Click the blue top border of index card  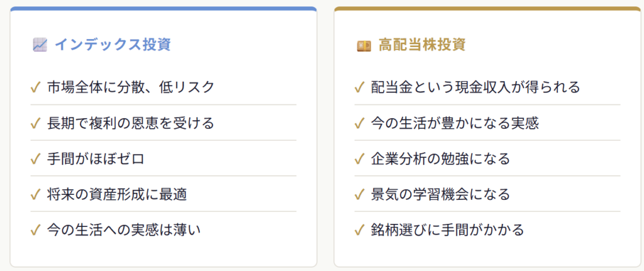coord(164,9)
